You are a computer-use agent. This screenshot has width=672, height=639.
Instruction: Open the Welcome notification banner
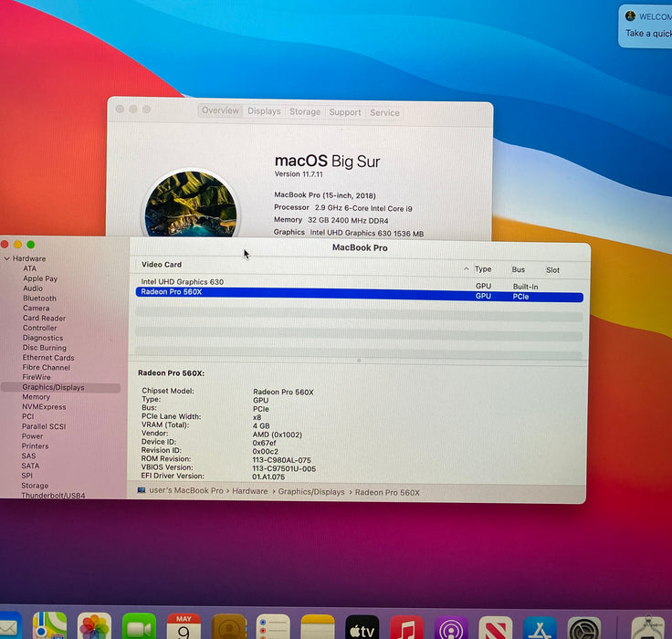tap(646, 26)
